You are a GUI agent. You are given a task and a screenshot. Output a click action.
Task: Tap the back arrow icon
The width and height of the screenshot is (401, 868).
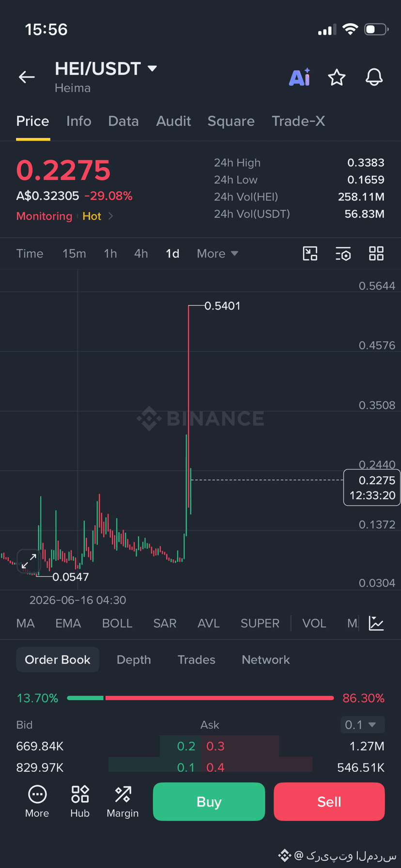(x=27, y=76)
